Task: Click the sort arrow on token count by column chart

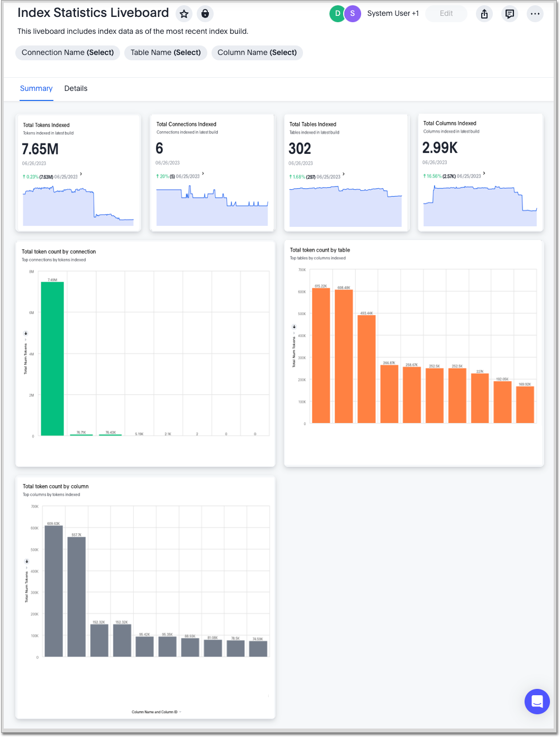Action: (25, 562)
